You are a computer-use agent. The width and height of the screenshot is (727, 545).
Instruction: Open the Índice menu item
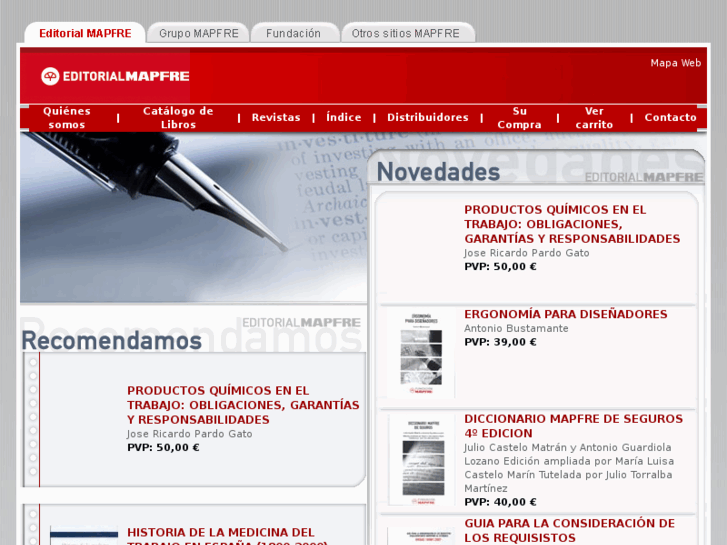pyautogui.click(x=344, y=117)
